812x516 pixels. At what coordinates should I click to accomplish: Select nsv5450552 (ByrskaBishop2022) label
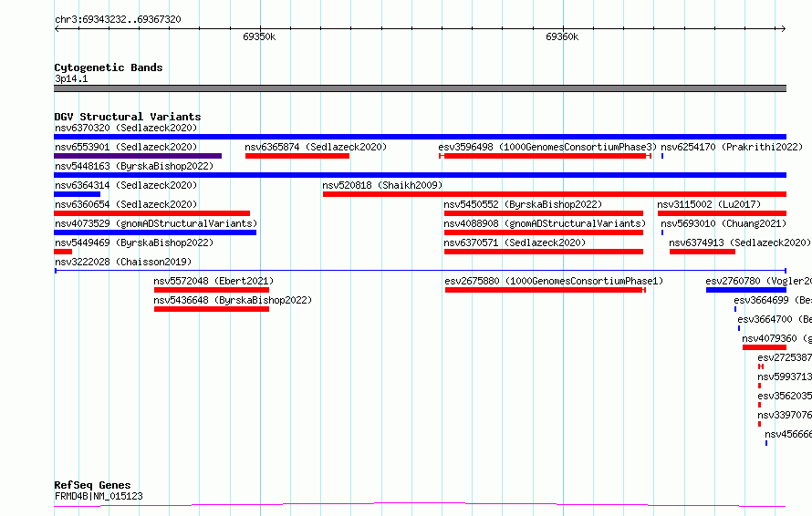click(523, 204)
